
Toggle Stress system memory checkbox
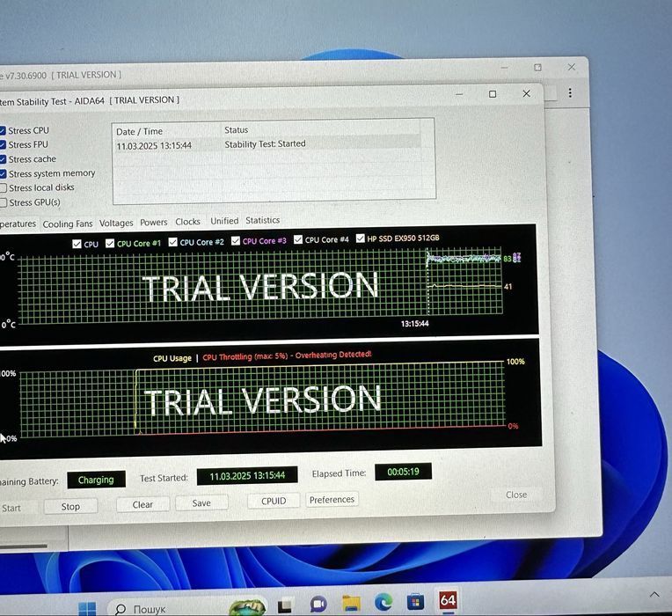[3, 174]
